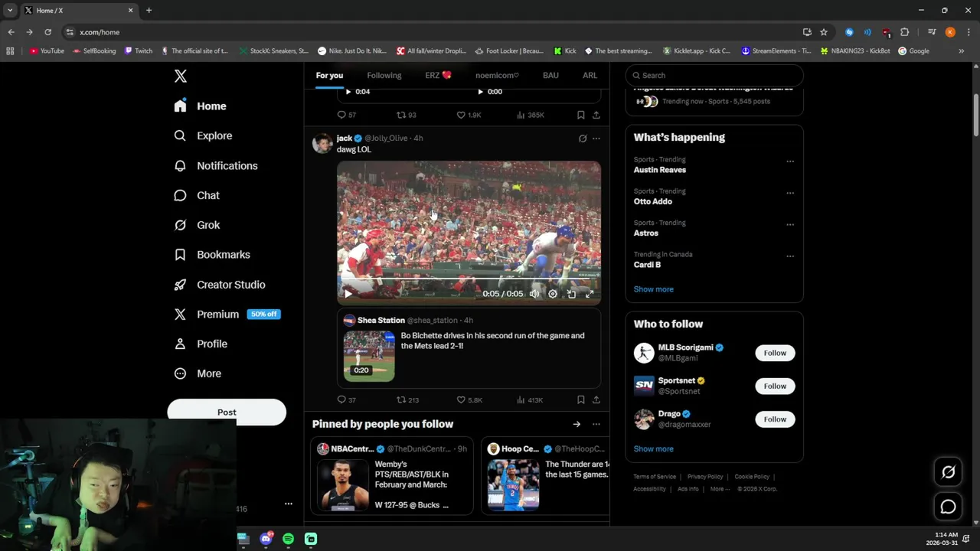Screen dimensions: 980x551
Task: Bookmark this tab with star icon
Action: click(824, 32)
